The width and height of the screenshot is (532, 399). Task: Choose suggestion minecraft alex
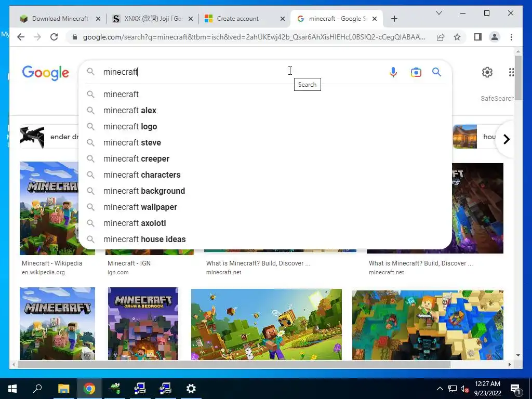click(264, 110)
